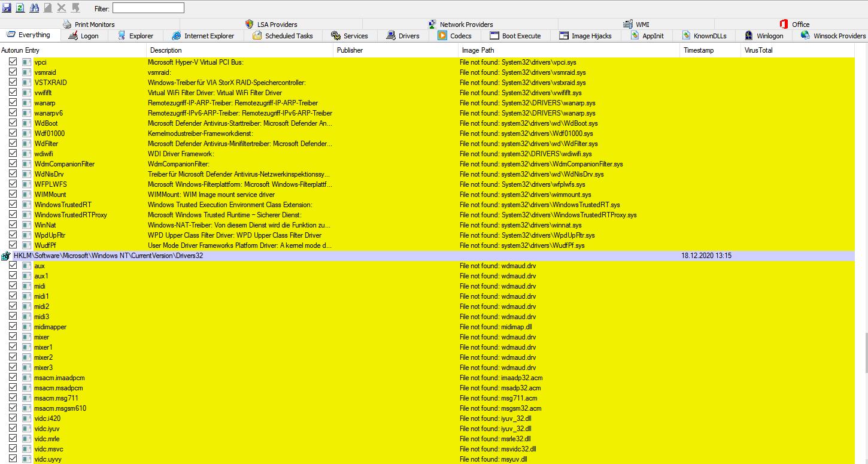The width and height of the screenshot is (868, 464).
Task: Uncheck the vsmraid entry checkbox
Action: [13, 72]
